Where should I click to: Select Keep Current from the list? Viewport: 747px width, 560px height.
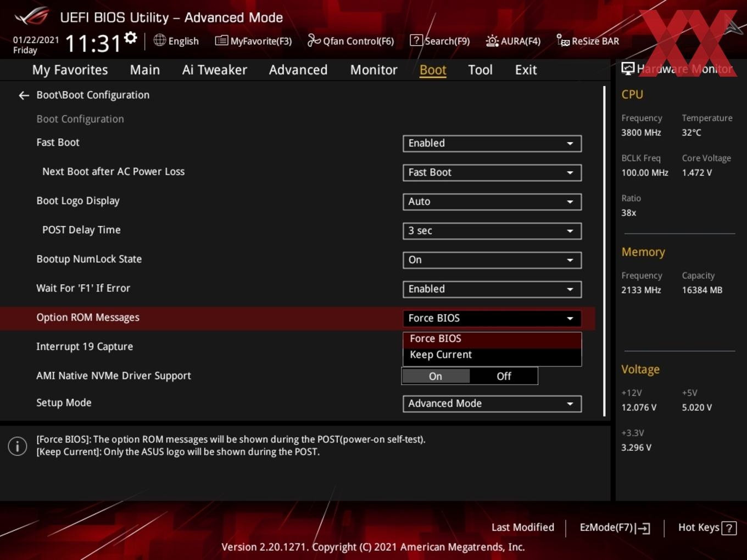[492, 355]
